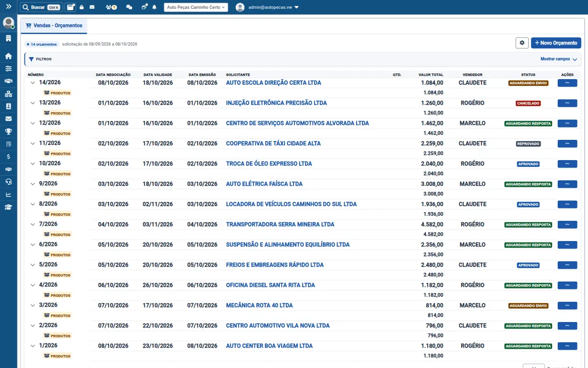This screenshot has height=368, width=588.
Task: Open the headset support icon
Action: (8, 182)
